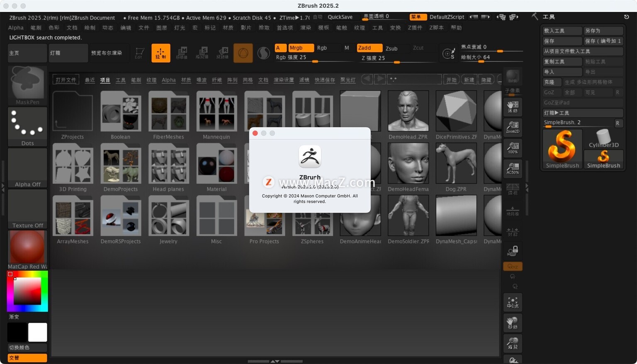The width and height of the screenshot is (637, 364).
Task: Toggle the orange A button beside Mrgb
Action: tap(281, 48)
